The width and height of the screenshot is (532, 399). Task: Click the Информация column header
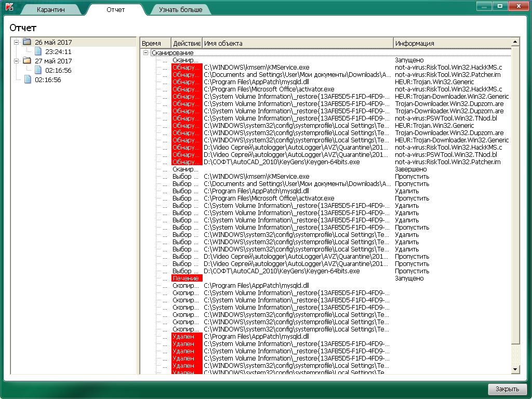click(451, 43)
